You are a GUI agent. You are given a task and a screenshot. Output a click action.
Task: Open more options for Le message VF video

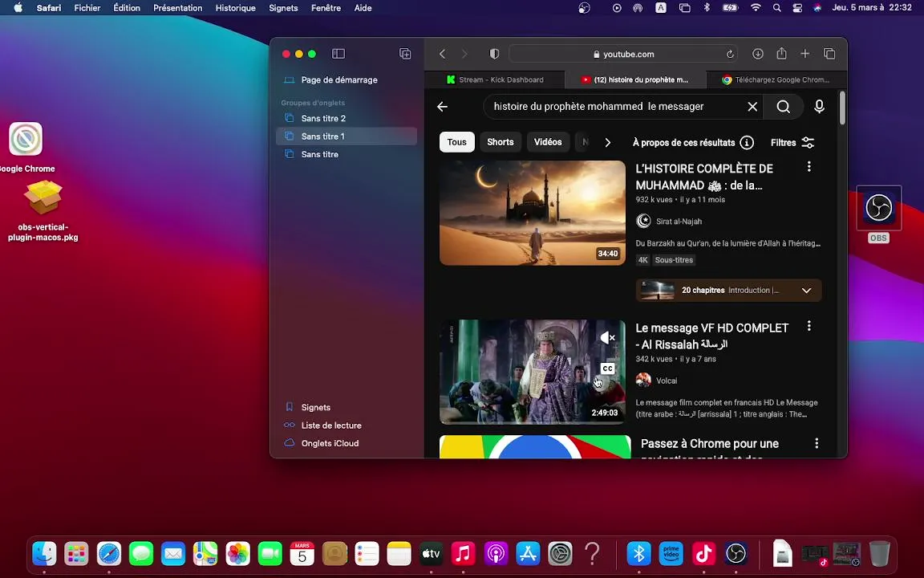point(809,326)
